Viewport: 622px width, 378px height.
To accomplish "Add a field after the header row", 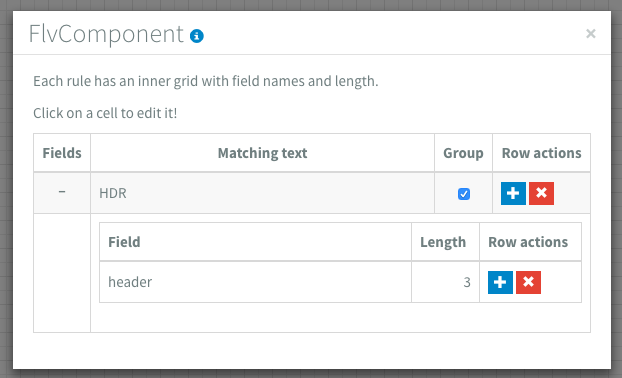I will pos(500,282).
